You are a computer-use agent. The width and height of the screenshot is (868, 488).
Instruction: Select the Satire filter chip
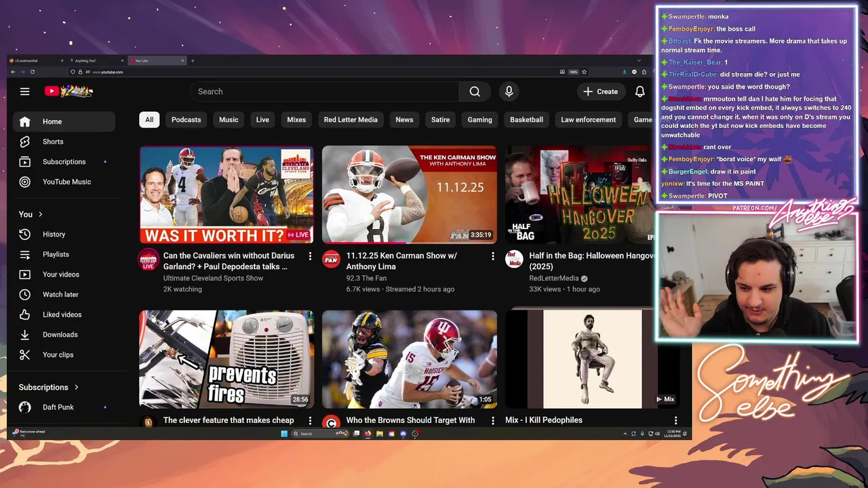pyautogui.click(x=440, y=120)
